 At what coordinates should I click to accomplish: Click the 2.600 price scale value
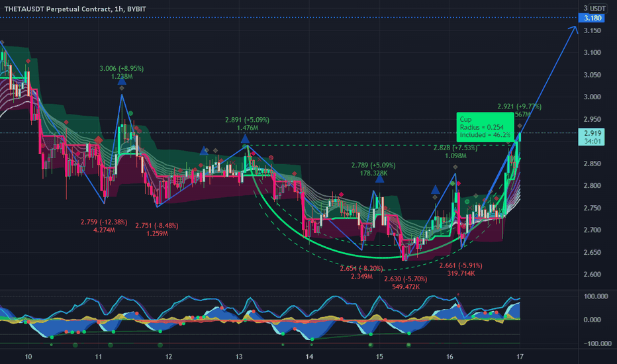coord(593,275)
